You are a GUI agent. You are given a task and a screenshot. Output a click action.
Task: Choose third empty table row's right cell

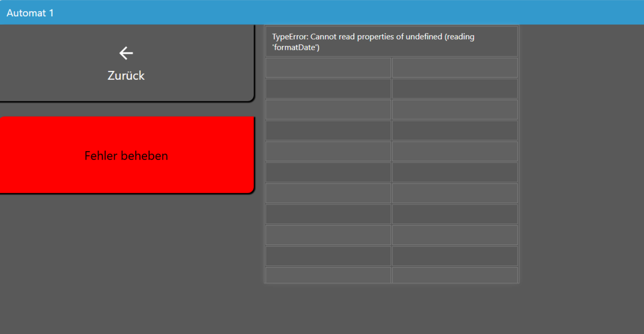[454, 109]
